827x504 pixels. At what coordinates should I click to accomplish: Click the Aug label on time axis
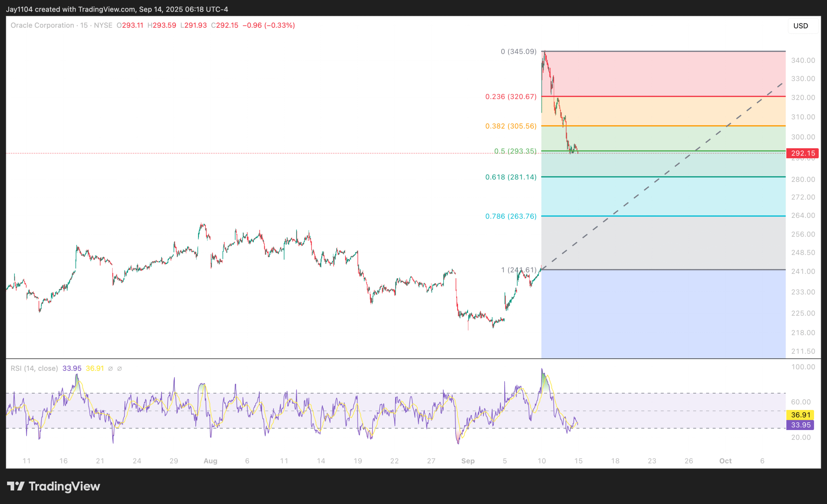click(x=210, y=461)
